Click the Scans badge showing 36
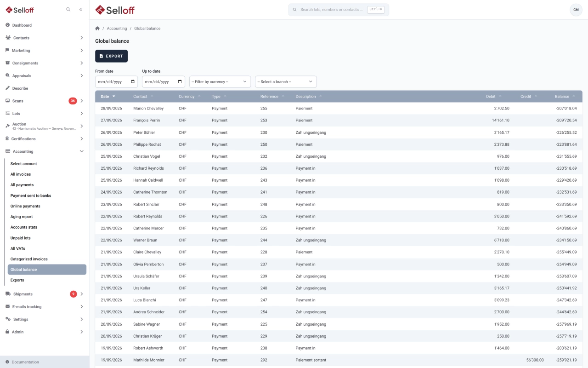588x368 pixels. click(x=73, y=101)
